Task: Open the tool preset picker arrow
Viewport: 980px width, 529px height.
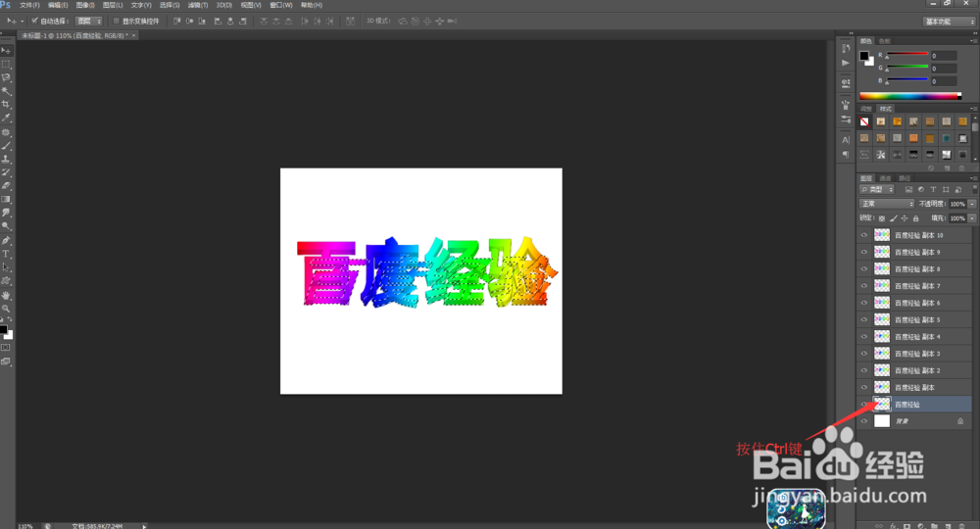Action: [23, 21]
